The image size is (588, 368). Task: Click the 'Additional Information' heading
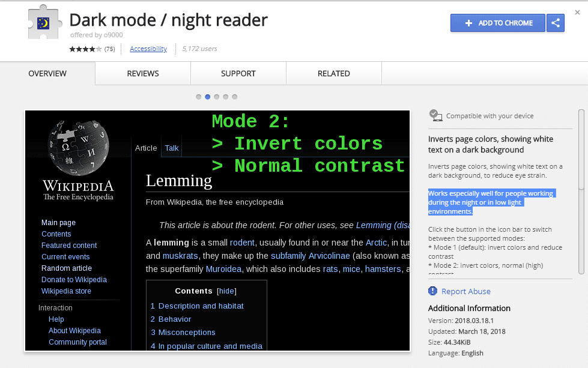point(469,308)
